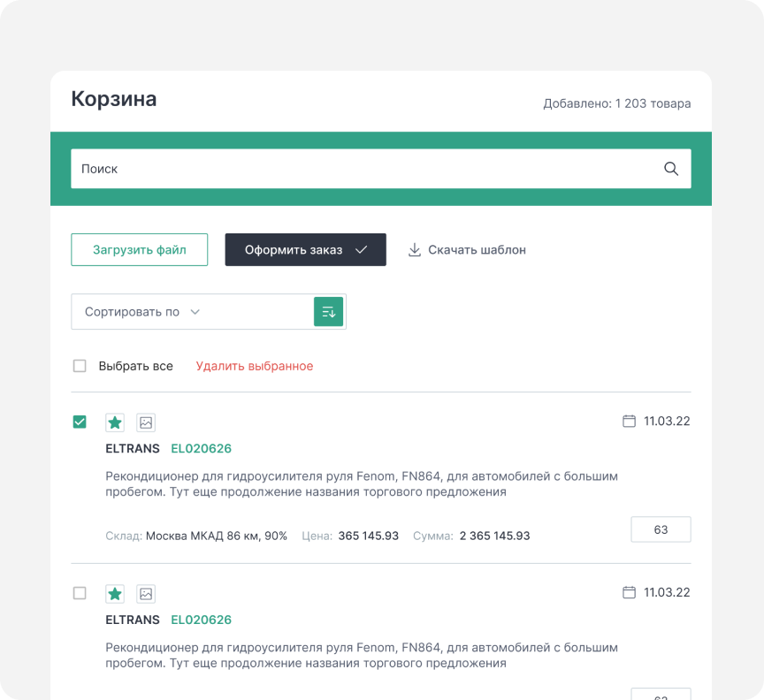The height and width of the screenshot is (700, 764).
Task: Click calendar icon on first product
Action: [x=630, y=422]
